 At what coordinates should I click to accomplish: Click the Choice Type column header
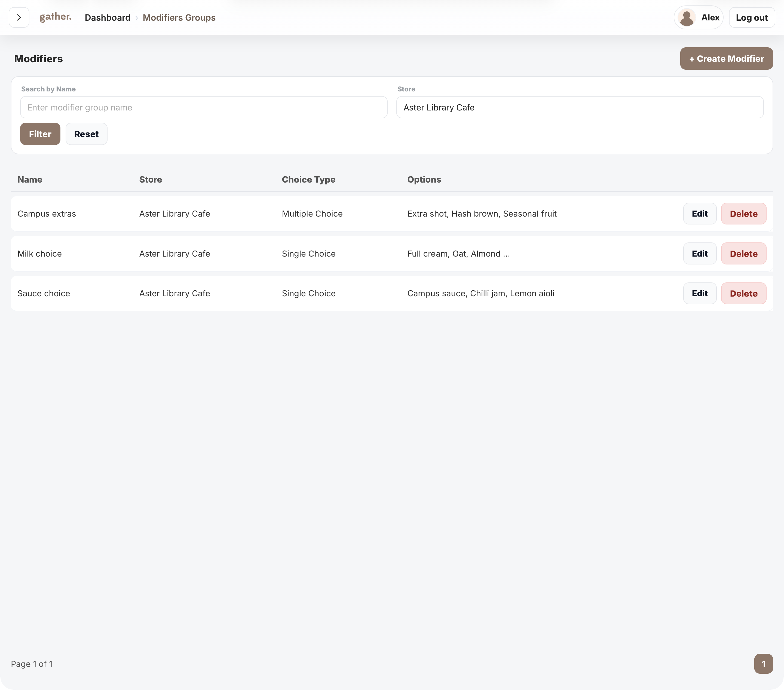308,179
